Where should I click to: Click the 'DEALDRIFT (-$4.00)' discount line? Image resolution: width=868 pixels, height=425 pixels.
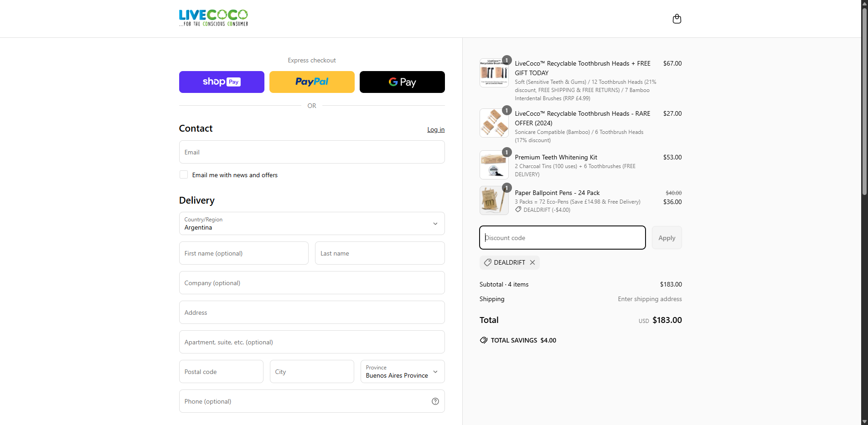click(x=542, y=210)
